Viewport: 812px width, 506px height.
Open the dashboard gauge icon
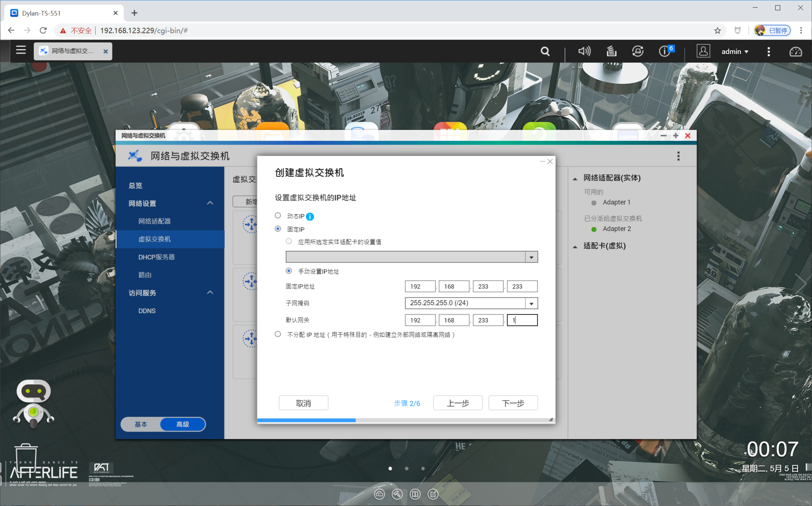pos(796,52)
